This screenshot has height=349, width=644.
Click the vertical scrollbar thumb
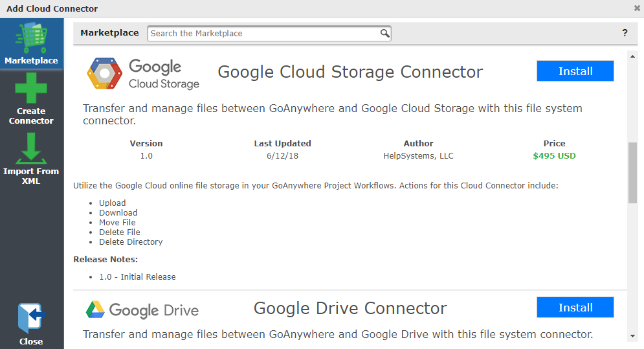(632, 173)
